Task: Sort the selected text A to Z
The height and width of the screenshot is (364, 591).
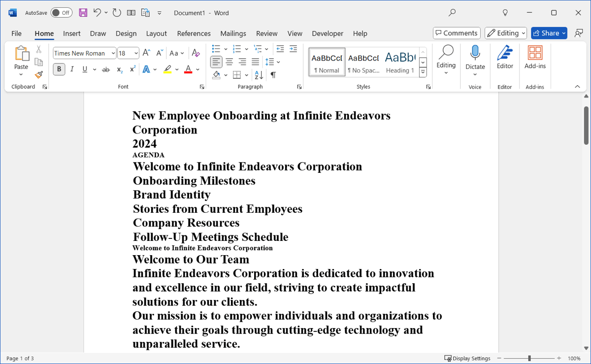Action: [259, 75]
